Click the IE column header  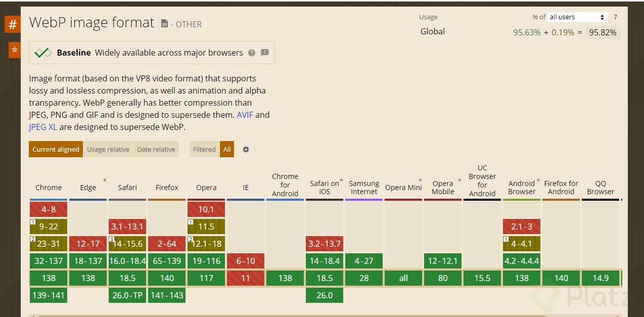tap(246, 188)
